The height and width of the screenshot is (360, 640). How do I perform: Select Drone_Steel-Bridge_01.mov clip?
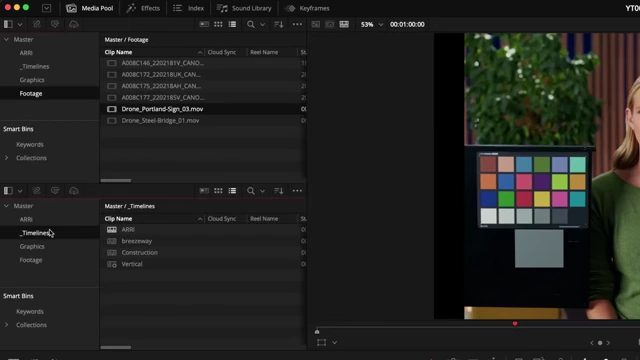click(160, 120)
